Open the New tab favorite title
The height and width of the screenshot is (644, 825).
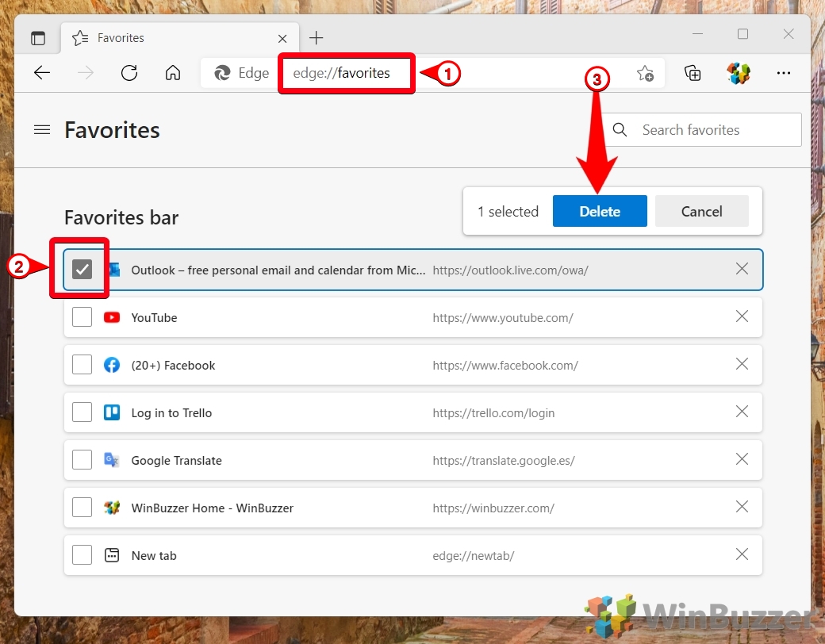pos(154,556)
